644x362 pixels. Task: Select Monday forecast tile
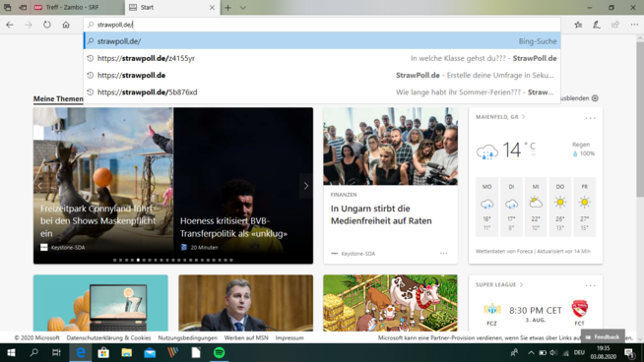pos(486,208)
